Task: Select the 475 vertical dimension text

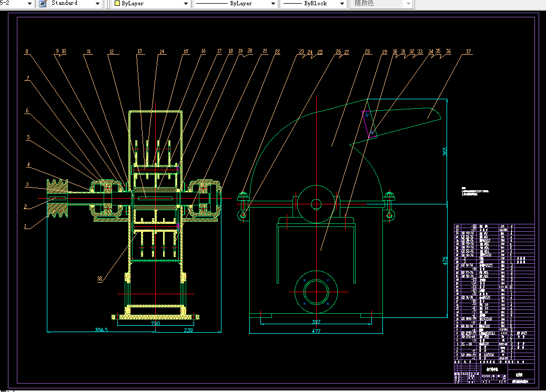Action: point(444,261)
